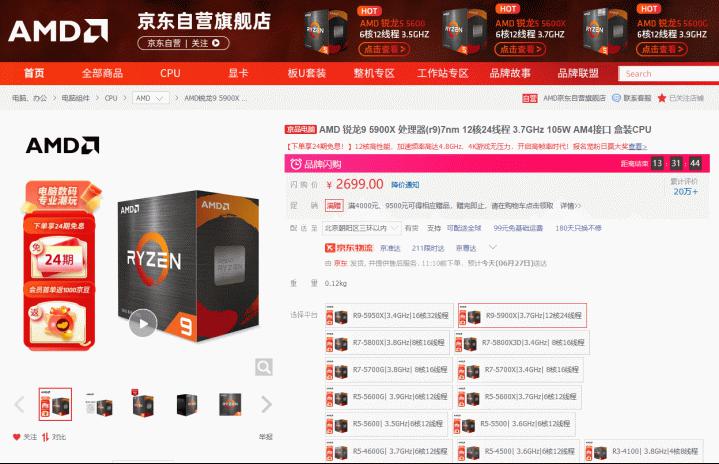Click the CPU breadcrumb link

[111, 98]
